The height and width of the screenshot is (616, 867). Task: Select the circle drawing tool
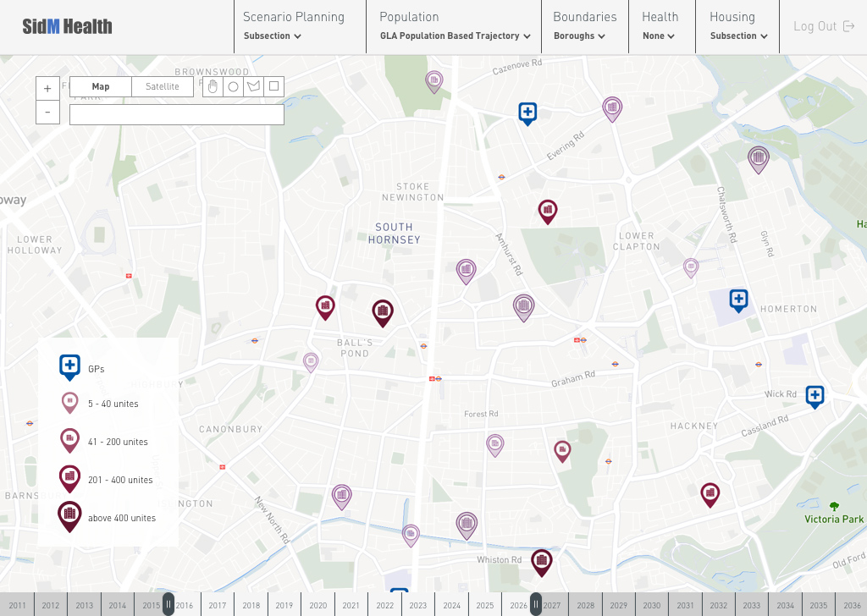[x=234, y=86]
